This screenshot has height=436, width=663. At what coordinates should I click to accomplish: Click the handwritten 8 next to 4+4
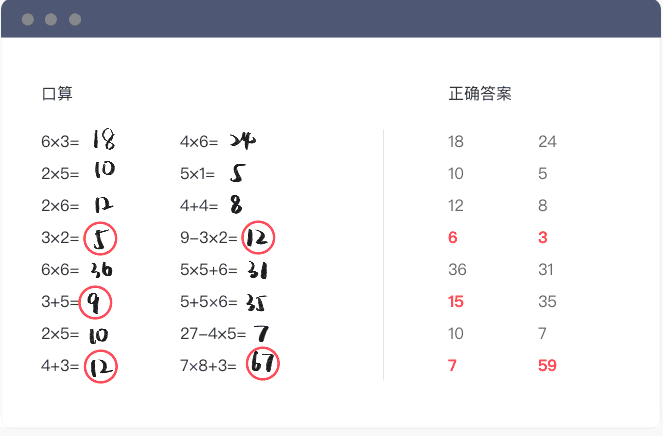(236, 205)
